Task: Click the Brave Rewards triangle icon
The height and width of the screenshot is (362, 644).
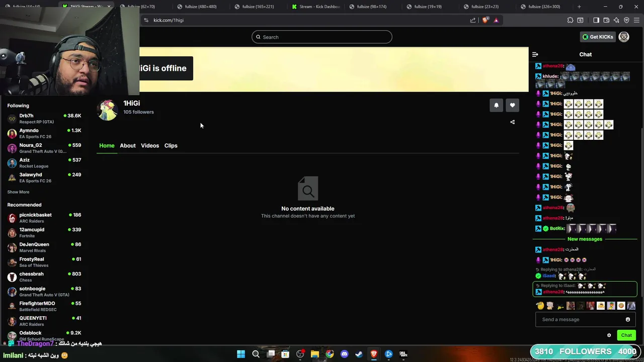Action: coord(496,20)
